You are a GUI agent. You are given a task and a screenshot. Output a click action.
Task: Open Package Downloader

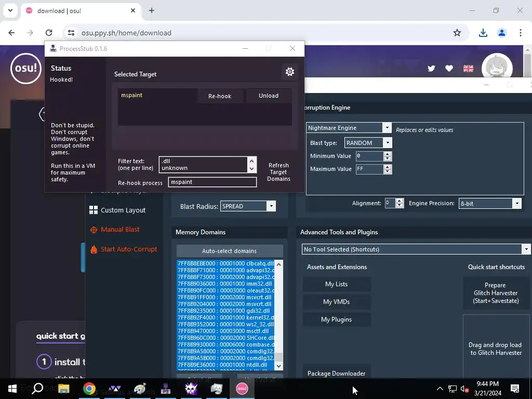[336, 373]
